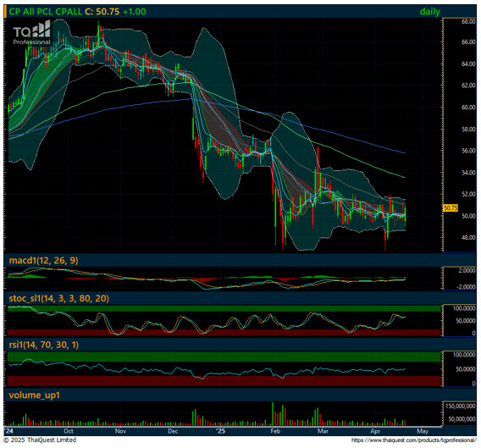Click the 56.00 price axis label
The height and width of the screenshot is (448, 481).
tap(468, 151)
